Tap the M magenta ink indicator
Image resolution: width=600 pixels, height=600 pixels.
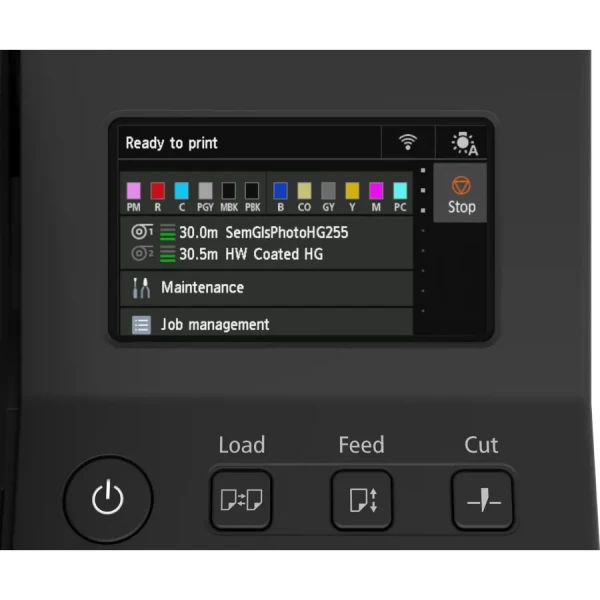tap(376, 191)
